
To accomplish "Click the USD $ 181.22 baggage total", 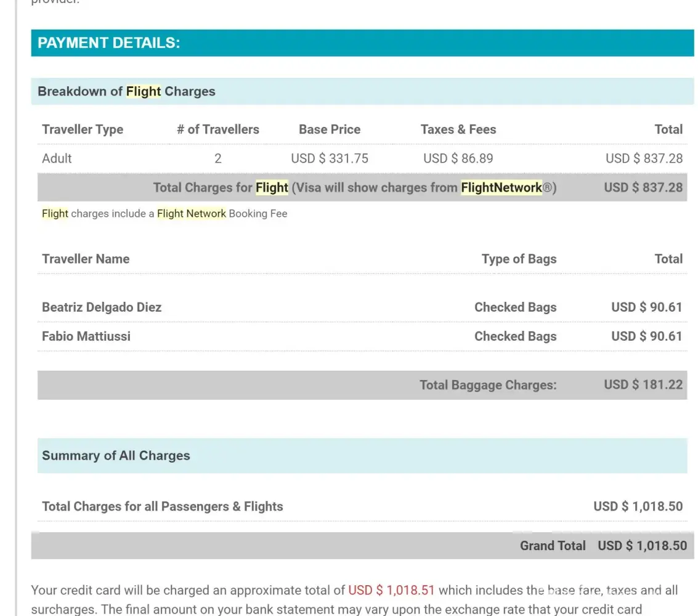I will (643, 385).
